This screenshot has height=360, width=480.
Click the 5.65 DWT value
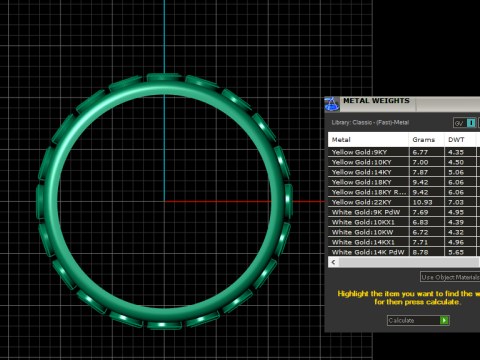[x=456, y=252]
